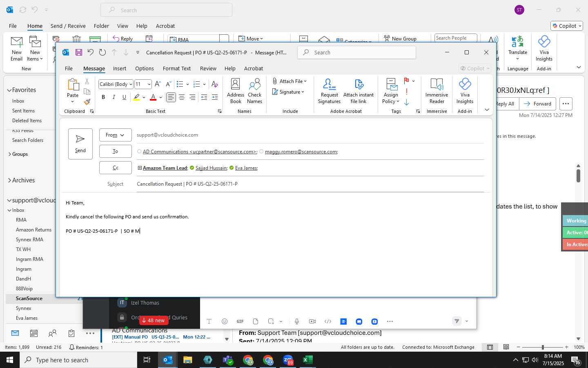Open the Address Book
This screenshot has width=588, height=368.
coord(236,91)
